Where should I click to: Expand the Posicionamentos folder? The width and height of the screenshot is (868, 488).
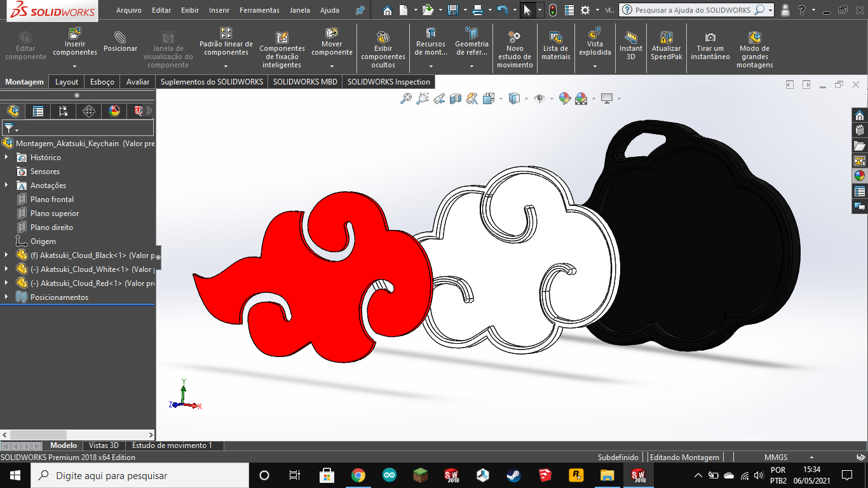pyautogui.click(x=6, y=297)
